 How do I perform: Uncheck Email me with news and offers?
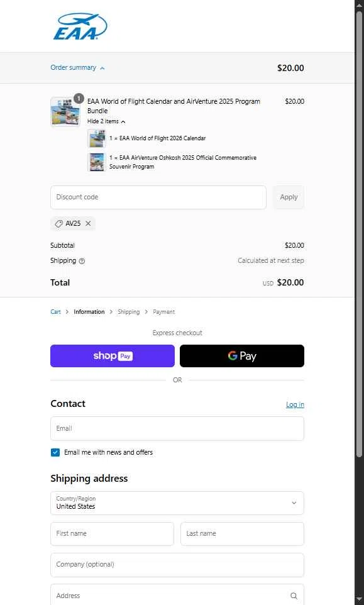point(55,452)
